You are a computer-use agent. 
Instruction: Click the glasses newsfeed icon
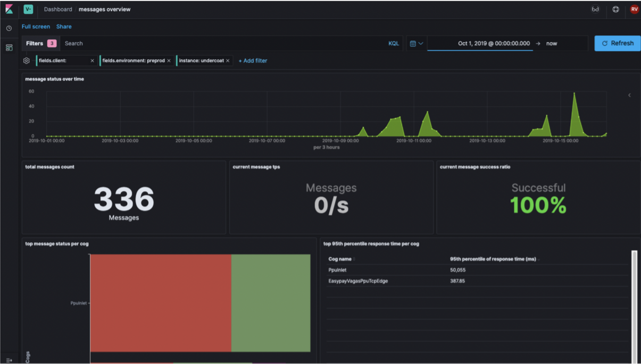[595, 10]
